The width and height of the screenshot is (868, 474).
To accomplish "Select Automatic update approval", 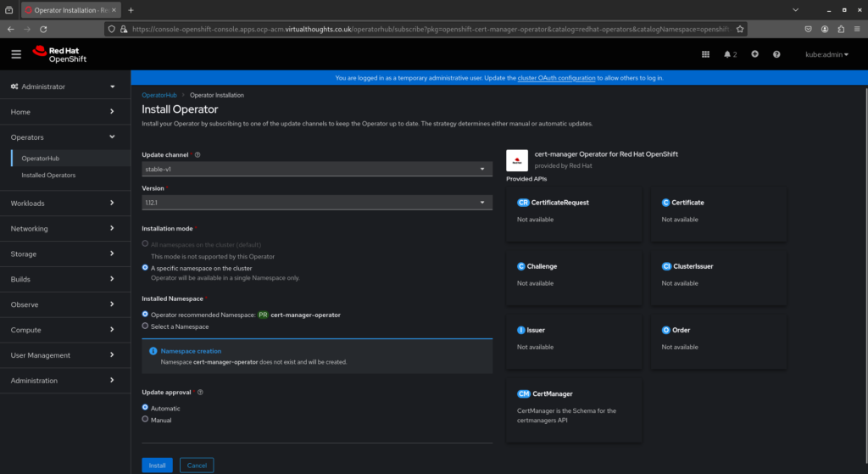I will 145,408.
